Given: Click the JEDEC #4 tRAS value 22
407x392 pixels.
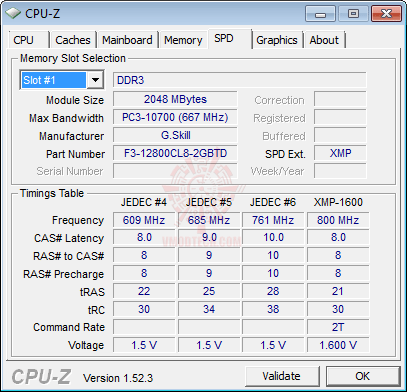Looking at the screenshot, I should [x=144, y=291].
